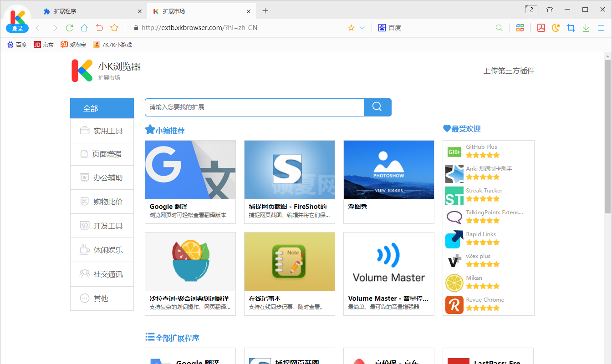The width and height of the screenshot is (612, 364).
Task: Open the browser hamburger menu
Action: (x=601, y=28)
